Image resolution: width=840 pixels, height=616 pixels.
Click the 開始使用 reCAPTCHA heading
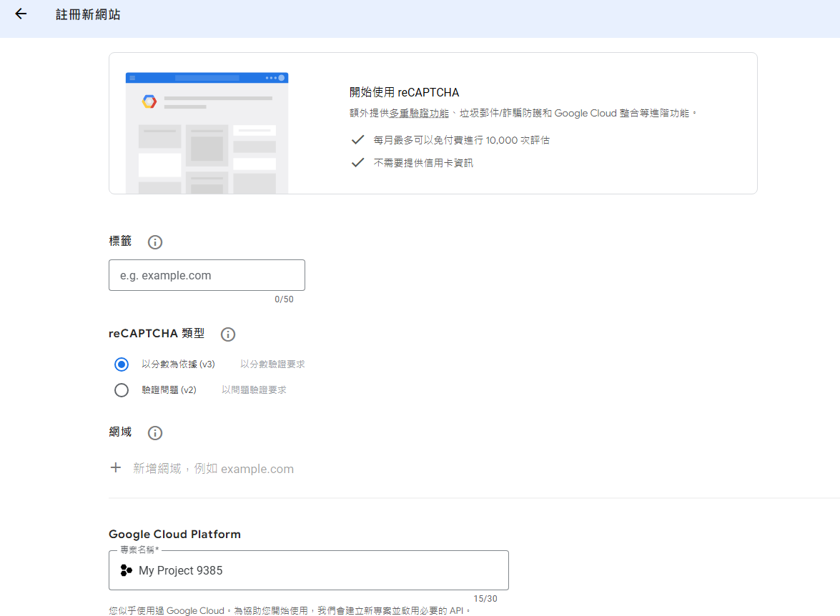coord(404,92)
